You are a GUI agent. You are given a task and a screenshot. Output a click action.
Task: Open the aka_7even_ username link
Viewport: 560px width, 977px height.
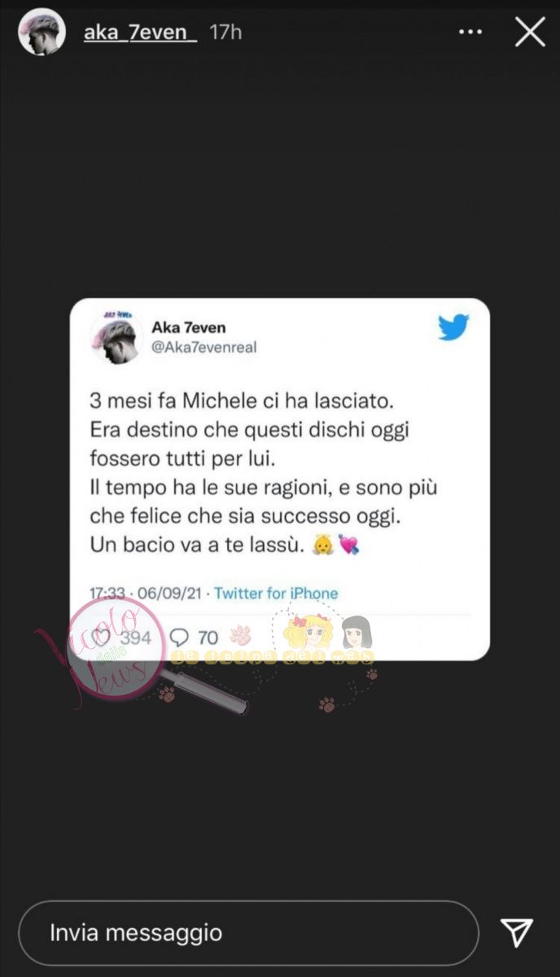[140, 33]
